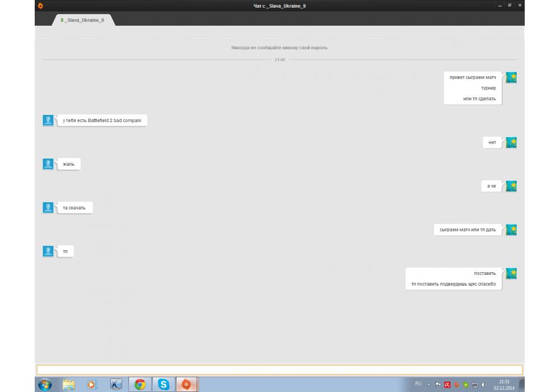This screenshot has width=560, height=392.
Task: Click the Avira antivirus tray icon
Action: tap(447, 385)
